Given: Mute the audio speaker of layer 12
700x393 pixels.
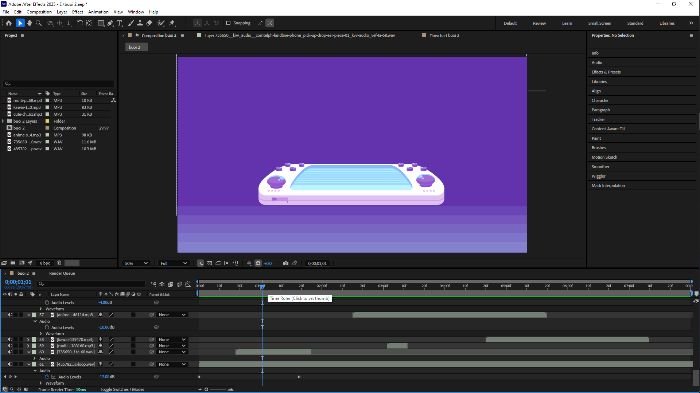Looking at the screenshot, I should [9, 315].
